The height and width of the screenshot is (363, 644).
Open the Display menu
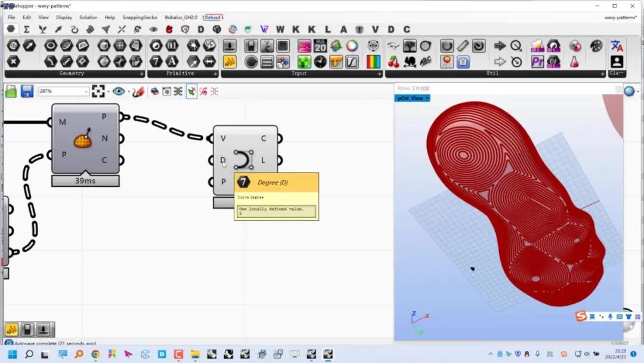tap(64, 17)
